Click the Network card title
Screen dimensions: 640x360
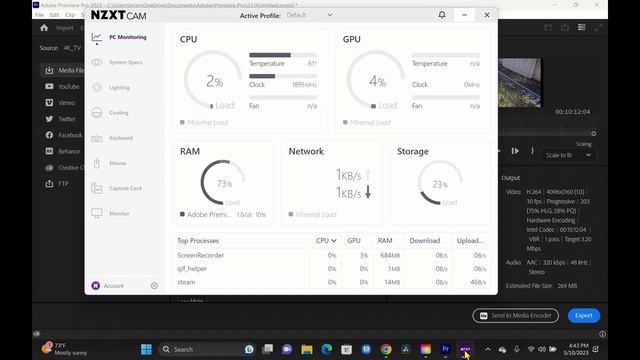coord(306,151)
